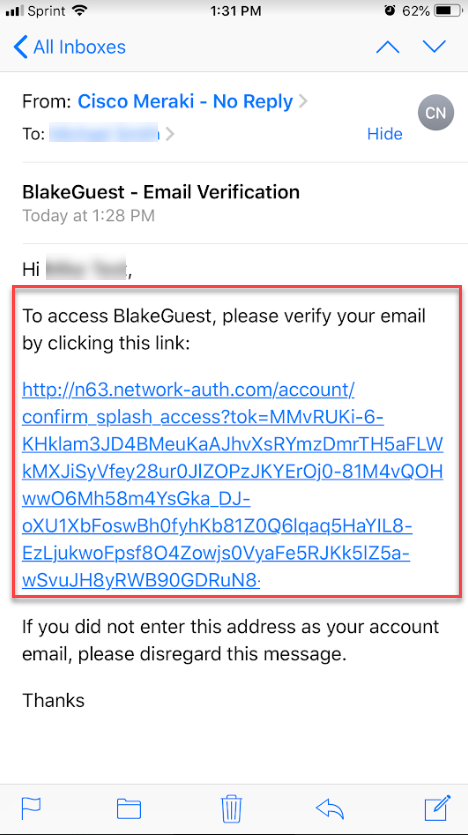Tap the blurred recipient name
Image resolution: width=468 pixels, height=835 pixels.
(104, 133)
